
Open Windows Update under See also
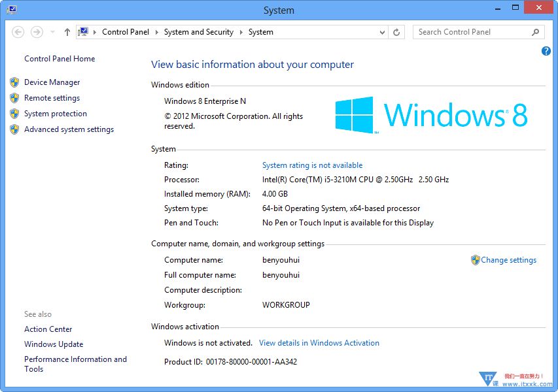pyautogui.click(x=54, y=344)
